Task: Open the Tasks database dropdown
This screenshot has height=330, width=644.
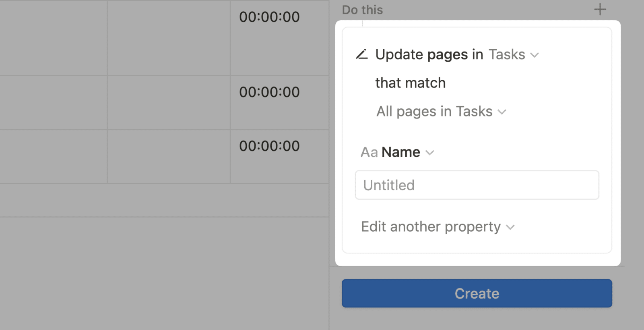Action: click(514, 54)
